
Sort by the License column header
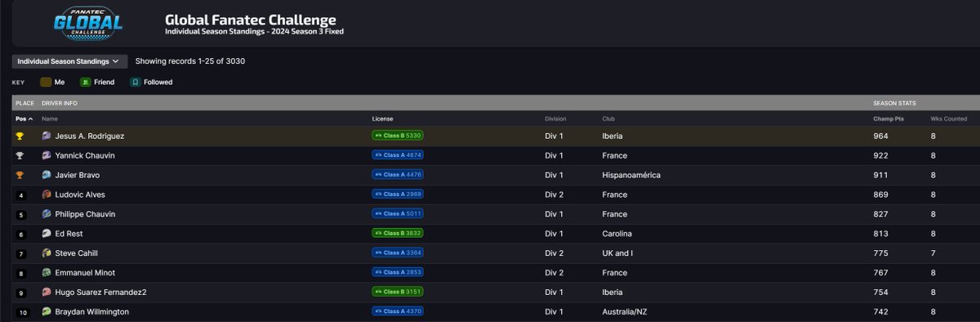tap(382, 119)
